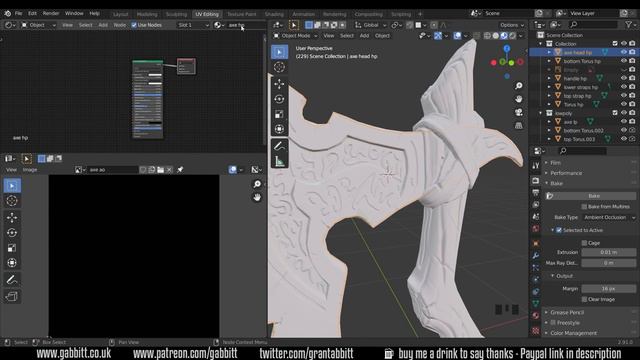Pin the axe ao image

180,169
